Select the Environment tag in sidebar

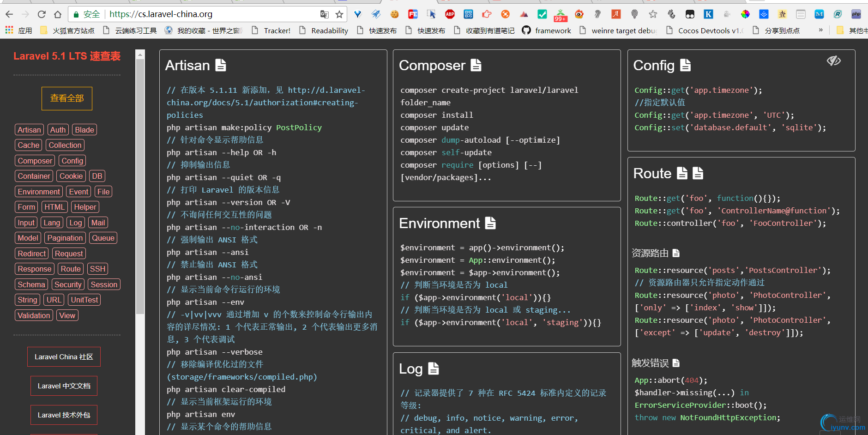click(x=39, y=192)
